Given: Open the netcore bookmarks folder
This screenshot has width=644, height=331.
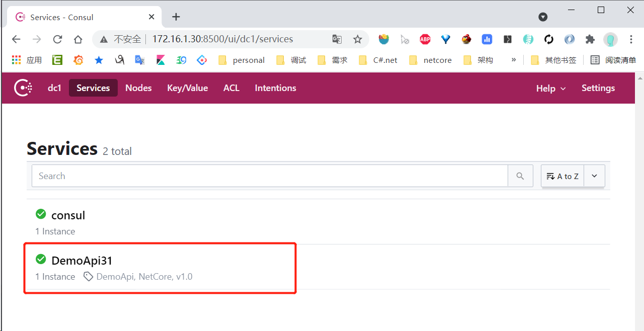Looking at the screenshot, I should click(x=430, y=60).
